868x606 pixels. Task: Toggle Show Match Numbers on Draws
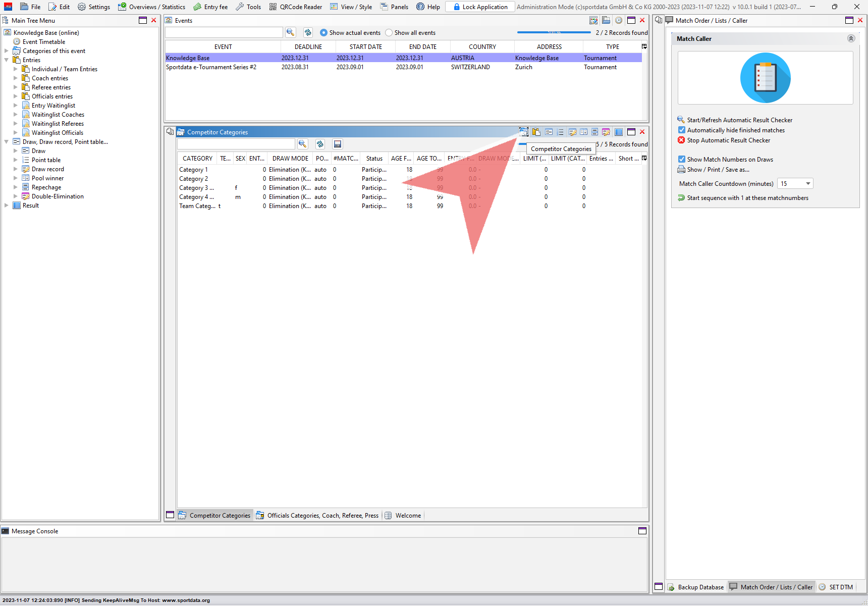[682, 160]
